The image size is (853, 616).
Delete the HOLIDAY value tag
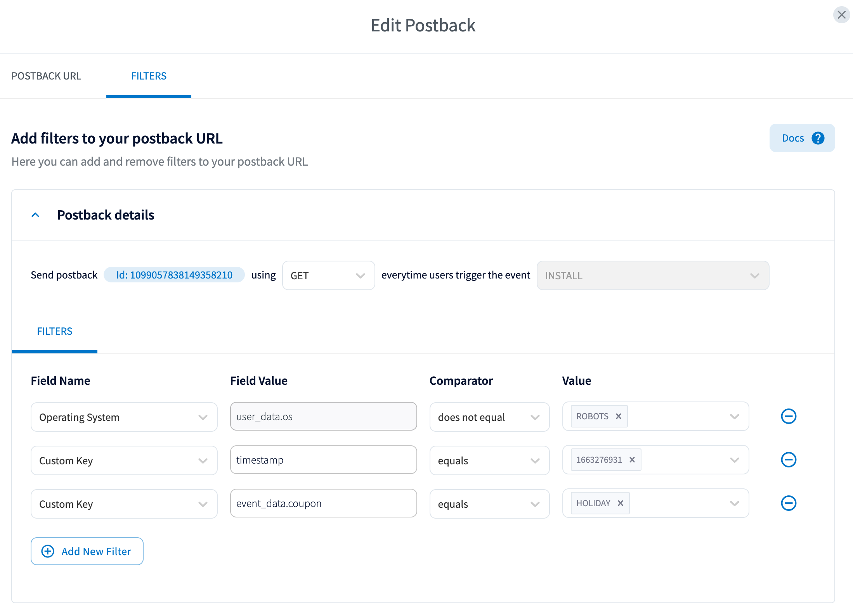621,503
